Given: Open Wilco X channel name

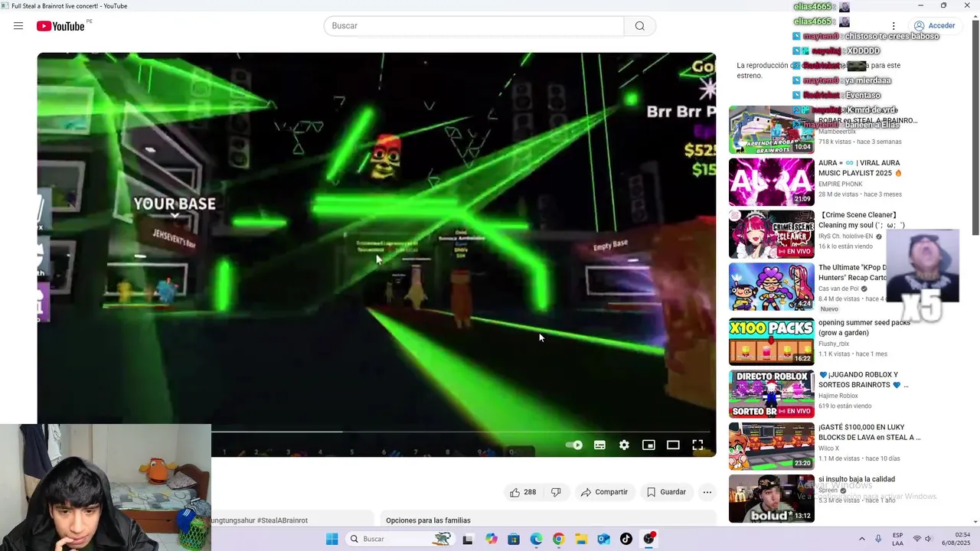Looking at the screenshot, I should click(x=828, y=448).
